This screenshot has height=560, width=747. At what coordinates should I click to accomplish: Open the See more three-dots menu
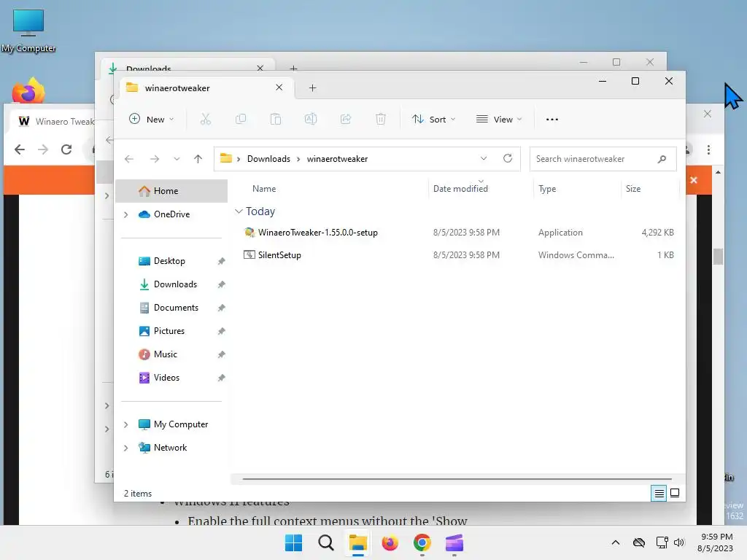552,119
